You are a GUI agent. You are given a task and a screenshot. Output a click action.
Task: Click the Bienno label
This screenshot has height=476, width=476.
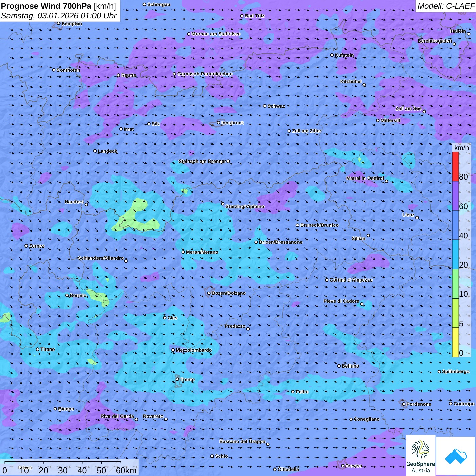66,409
